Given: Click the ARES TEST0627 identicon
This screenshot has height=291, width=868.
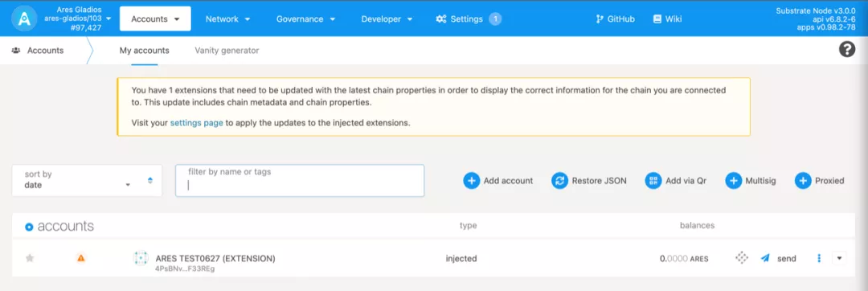Looking at the screenshot, I should click(x=141, y=258).
